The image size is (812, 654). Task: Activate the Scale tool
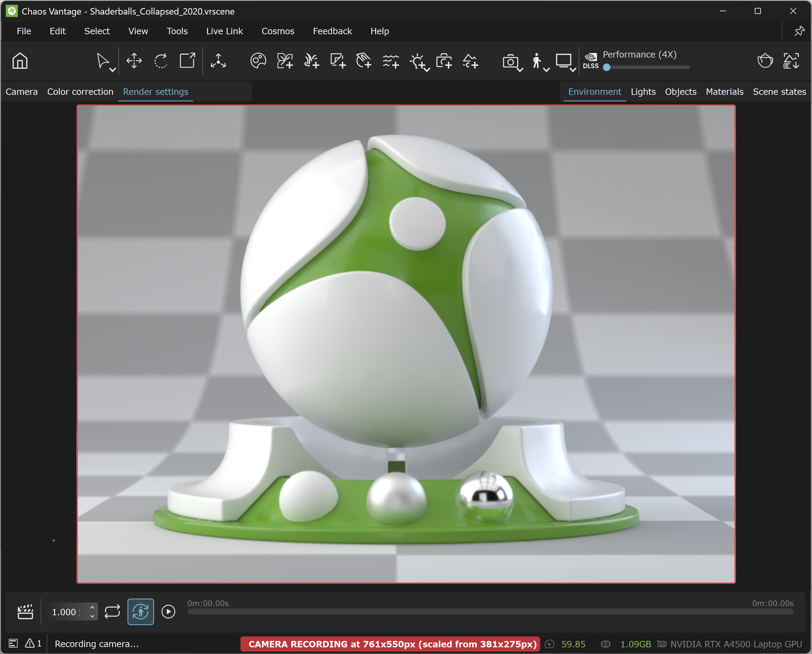(x=187, y=61)
